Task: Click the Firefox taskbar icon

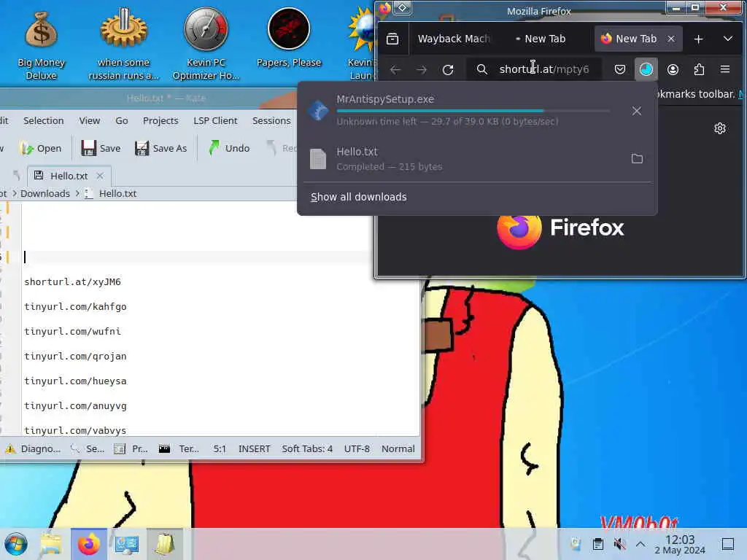Action: pos(89,544)
